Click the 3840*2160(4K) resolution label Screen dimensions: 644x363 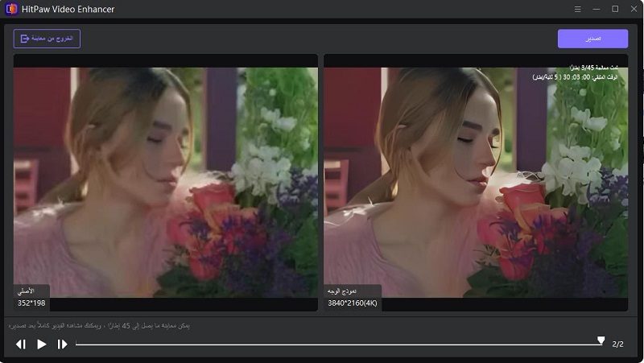pyautogui.click(x=352, y=303)
